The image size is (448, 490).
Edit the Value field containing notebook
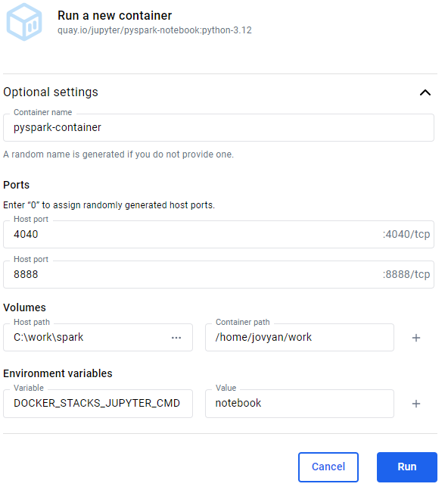(300, 404)
